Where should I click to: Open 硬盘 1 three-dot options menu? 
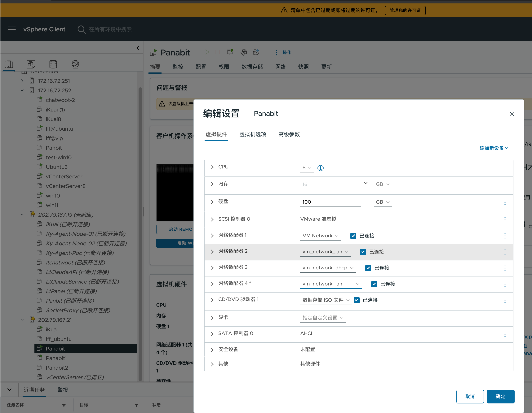pos(505,202)
